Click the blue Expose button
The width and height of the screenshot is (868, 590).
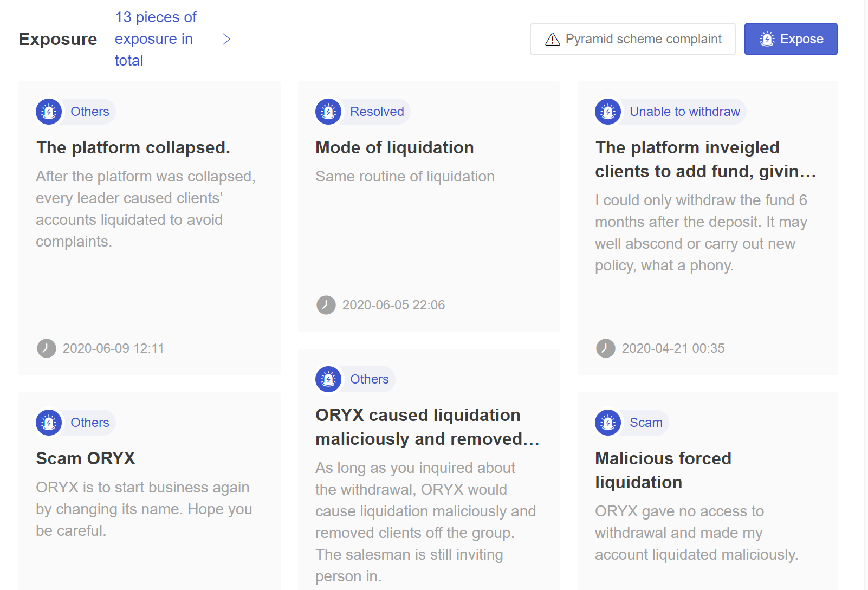[x=791, y=39]
